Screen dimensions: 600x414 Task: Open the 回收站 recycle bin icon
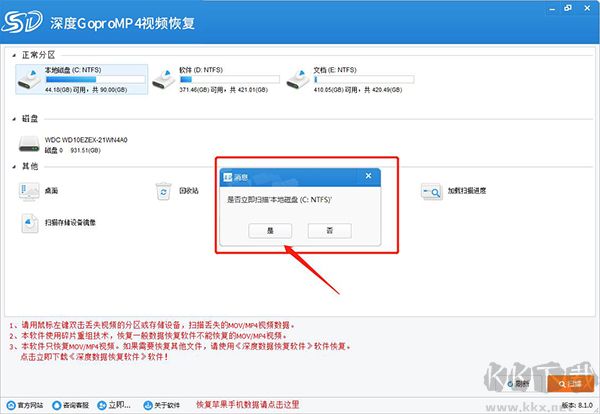click(163, 191)
